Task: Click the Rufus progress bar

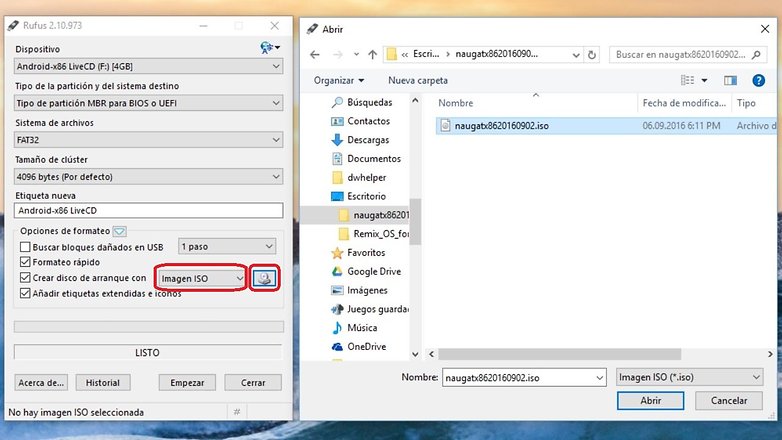Action: (x=149, y=327)
